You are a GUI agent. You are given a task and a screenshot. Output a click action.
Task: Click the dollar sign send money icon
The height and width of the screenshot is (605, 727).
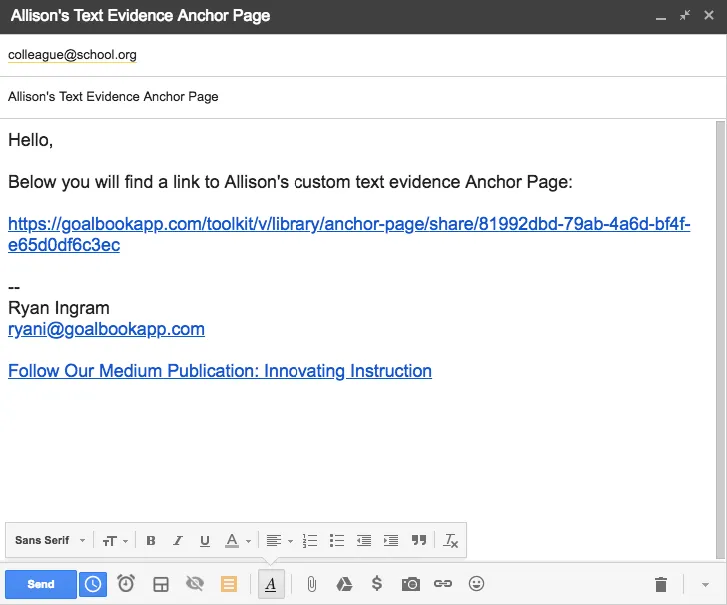376,584
